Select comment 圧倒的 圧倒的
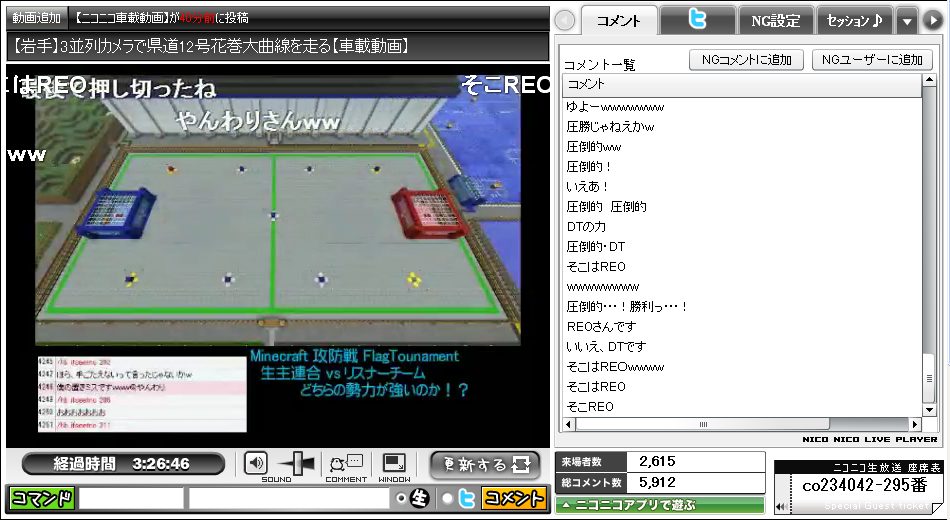Viewport: 950px width, 520px height. pos(742,207)
